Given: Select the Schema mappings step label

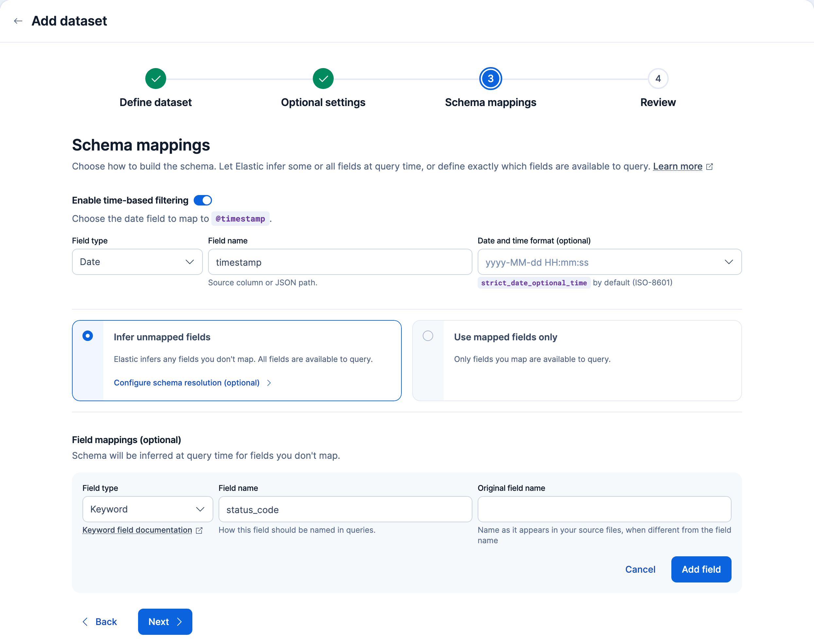Looking at the screenshot, I should tap(490, 102).
